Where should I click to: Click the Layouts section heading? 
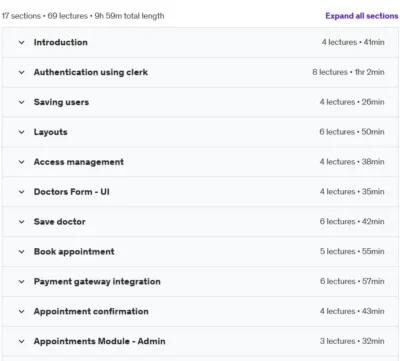coord(50,132)
